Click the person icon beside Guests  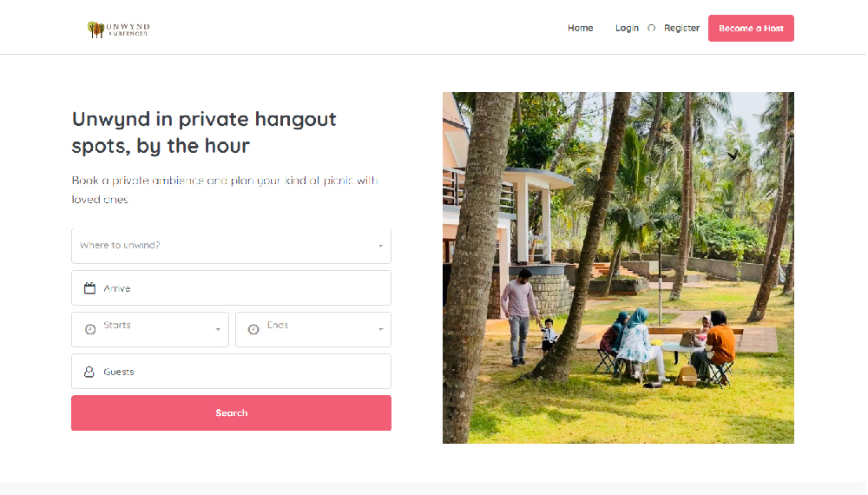click(89, 372)
